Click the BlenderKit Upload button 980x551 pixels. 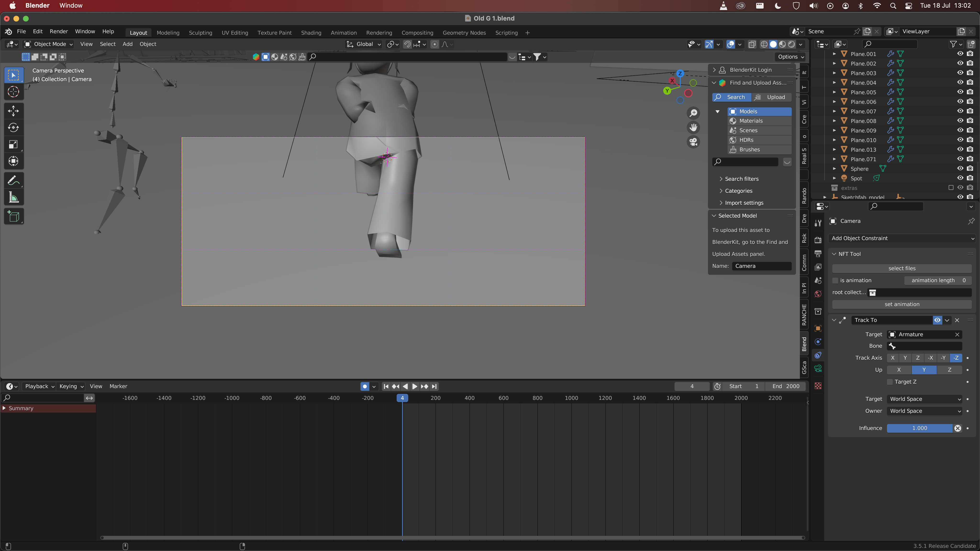[772, 97]
